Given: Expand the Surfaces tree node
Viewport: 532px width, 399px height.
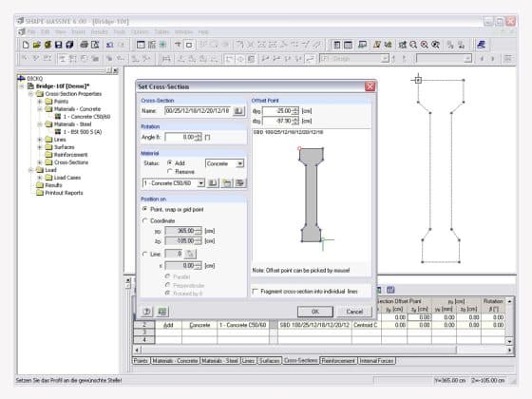Looking at the screenshot, I should [x=40, y=147].
